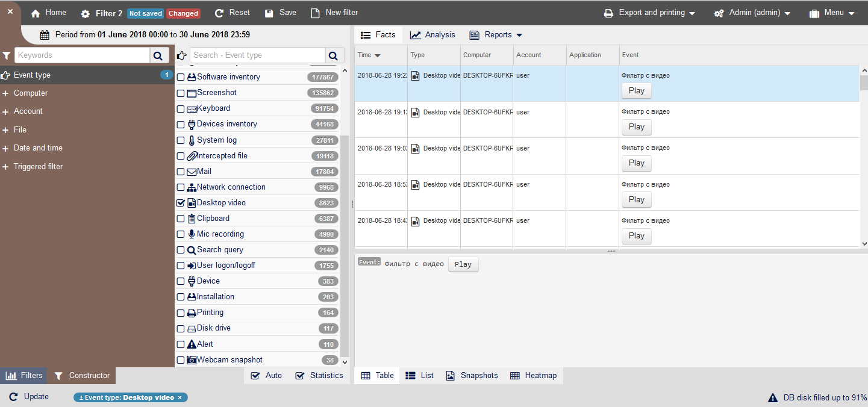Viewport: 868px width, 407px height.
Task: Click the Home house icon
Action: pyautogui.click(x=36, y=13)
